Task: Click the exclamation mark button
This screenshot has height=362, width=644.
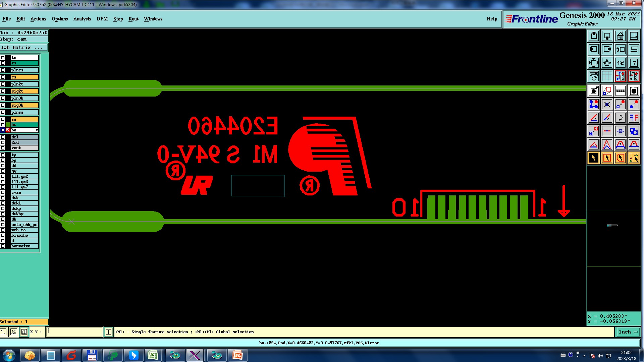Action: [x=108, y=332]
